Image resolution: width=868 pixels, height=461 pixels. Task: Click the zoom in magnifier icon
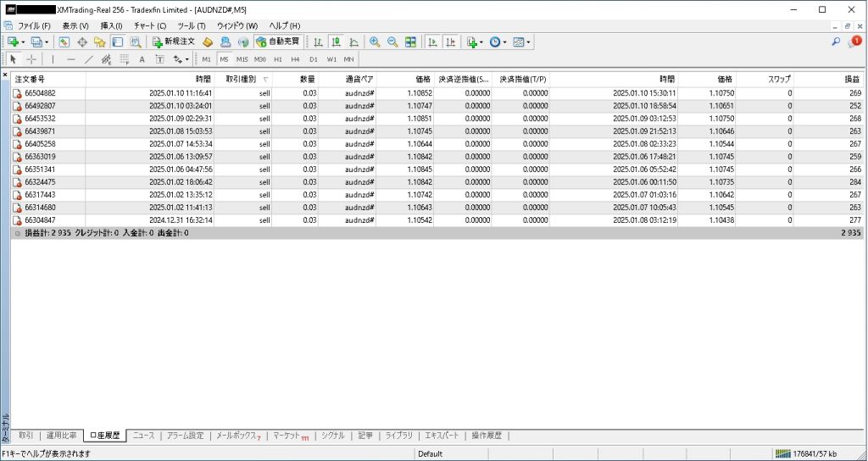point(374,42)
